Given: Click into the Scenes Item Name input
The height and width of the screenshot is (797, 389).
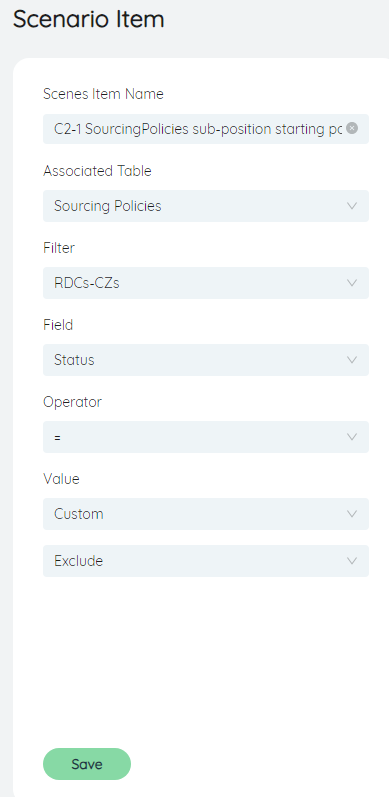Looking at the screenshot, I should pos(198,129).
